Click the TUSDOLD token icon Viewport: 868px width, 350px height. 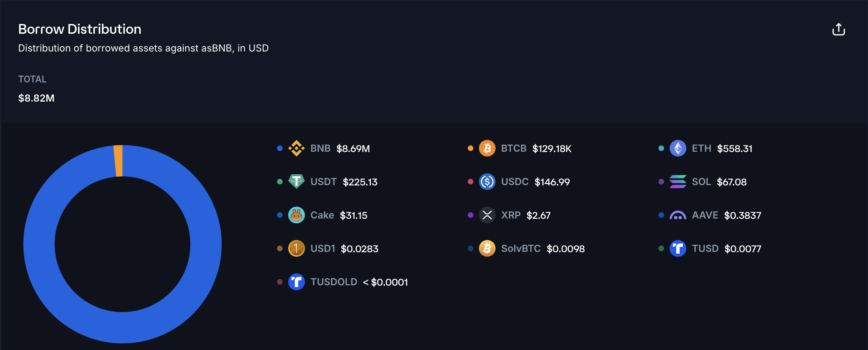click(x=297, y=282)
